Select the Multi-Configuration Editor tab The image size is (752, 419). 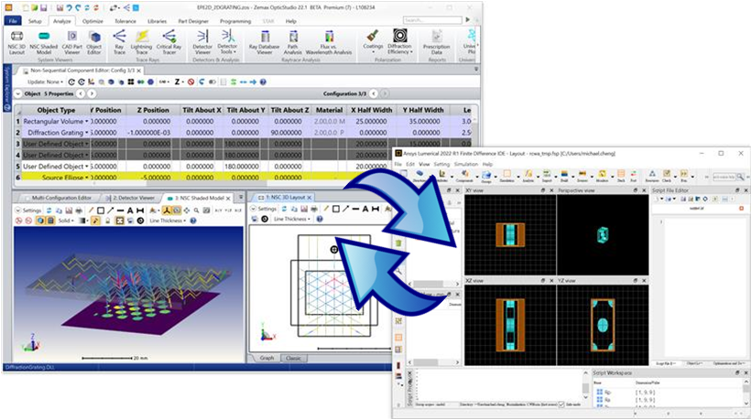(x=58, y=198)
